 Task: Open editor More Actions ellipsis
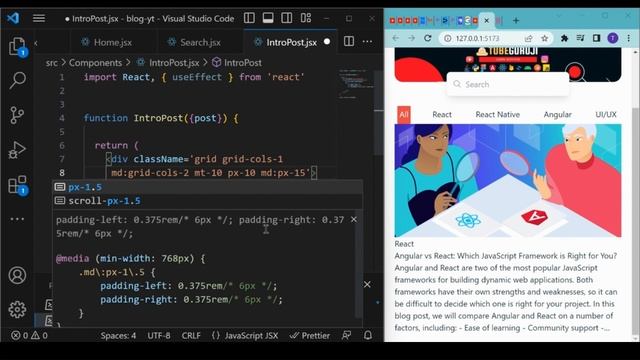[x=367, y=41]
